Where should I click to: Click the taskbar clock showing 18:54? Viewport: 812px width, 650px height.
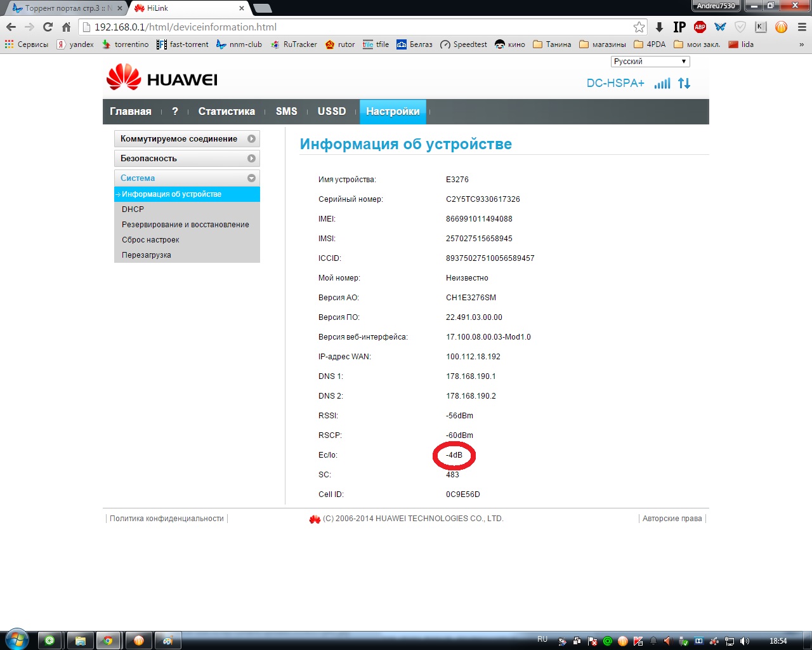(778, 641)
